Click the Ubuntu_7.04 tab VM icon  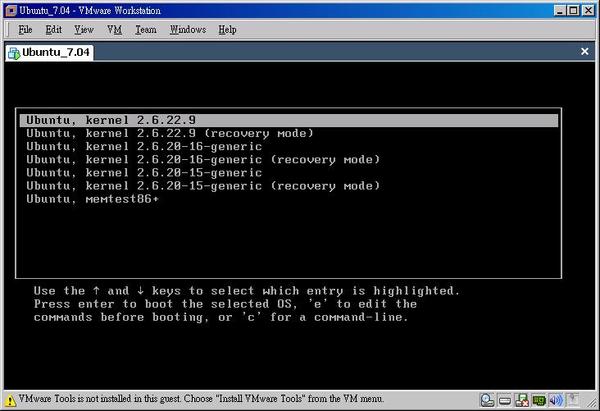coord(14,53)
